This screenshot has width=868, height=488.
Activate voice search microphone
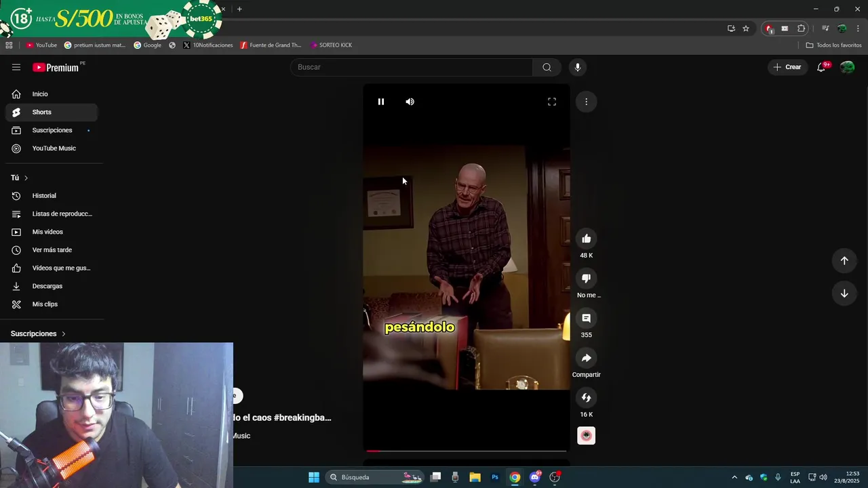(578, 67)
